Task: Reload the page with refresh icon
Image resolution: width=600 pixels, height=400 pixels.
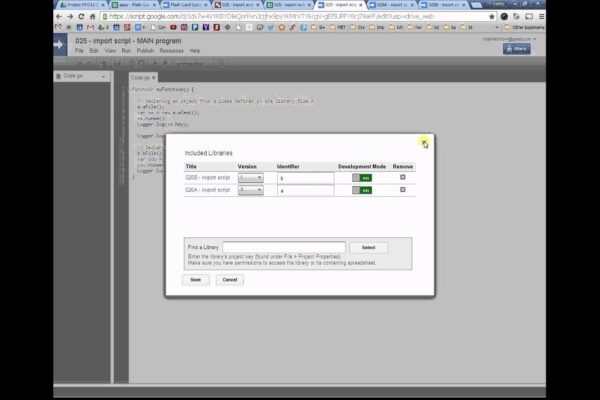Action: point(81,16)
